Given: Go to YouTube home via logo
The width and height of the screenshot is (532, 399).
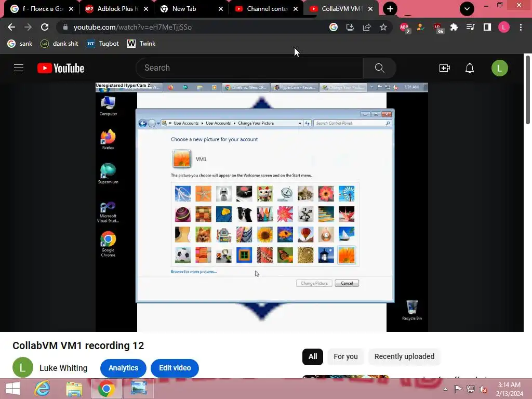Looking at the screenshot, I should click(61, 68).
